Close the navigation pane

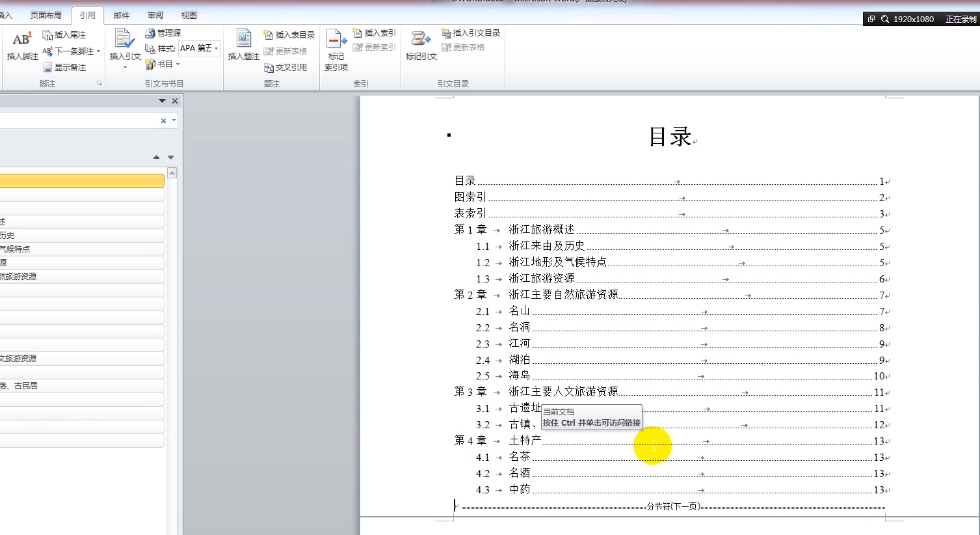click(x=175, y=101)
